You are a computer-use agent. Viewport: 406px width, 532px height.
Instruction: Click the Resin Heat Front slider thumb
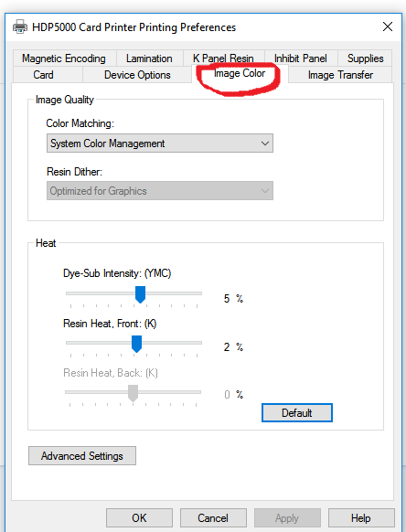coord(136,344)
